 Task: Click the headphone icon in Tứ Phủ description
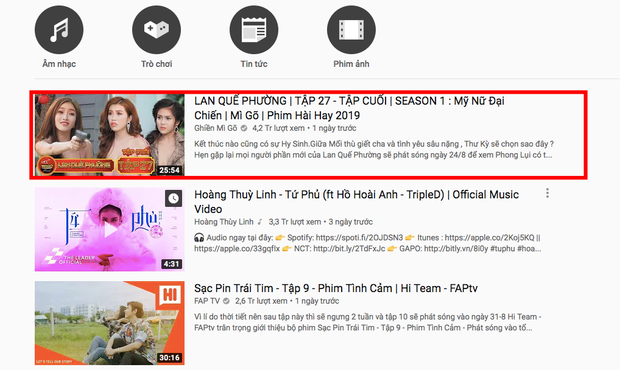pos(199,238)
